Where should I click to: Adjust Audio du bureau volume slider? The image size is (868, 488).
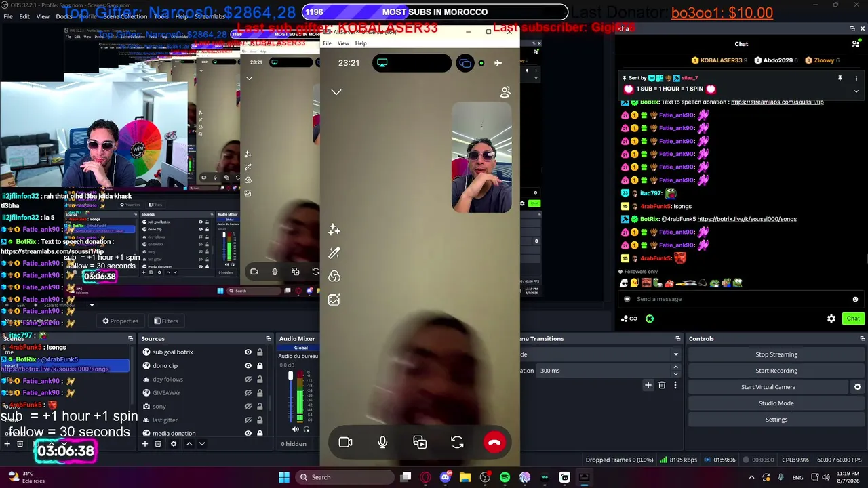click(x=291, y=396)
